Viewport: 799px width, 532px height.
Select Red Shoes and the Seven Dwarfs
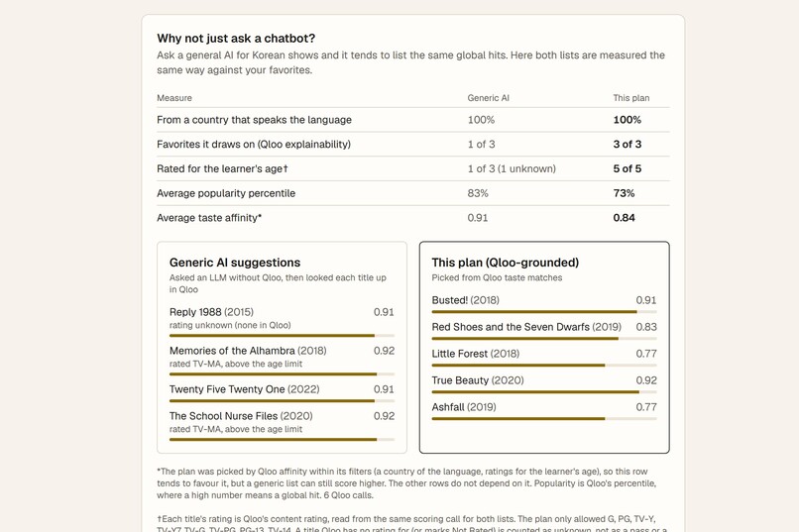[526, 327]
